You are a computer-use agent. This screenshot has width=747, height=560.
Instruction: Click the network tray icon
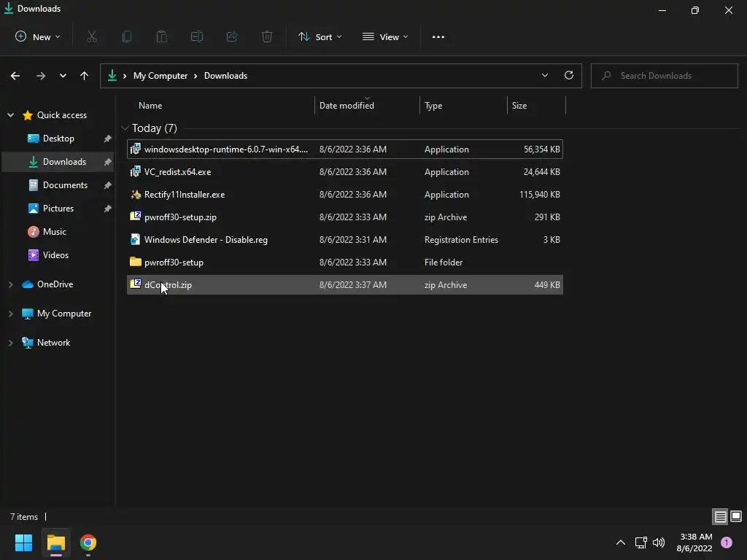[x=640, y=542]
